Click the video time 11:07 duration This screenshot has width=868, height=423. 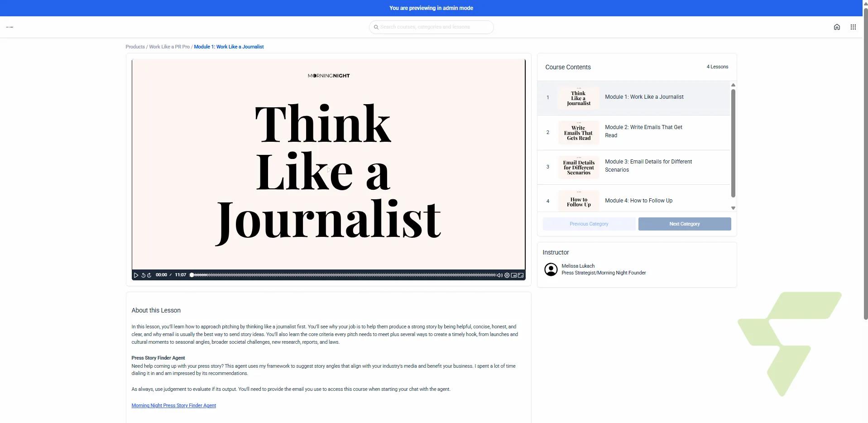pyautogui.click(x=180, y=275)
